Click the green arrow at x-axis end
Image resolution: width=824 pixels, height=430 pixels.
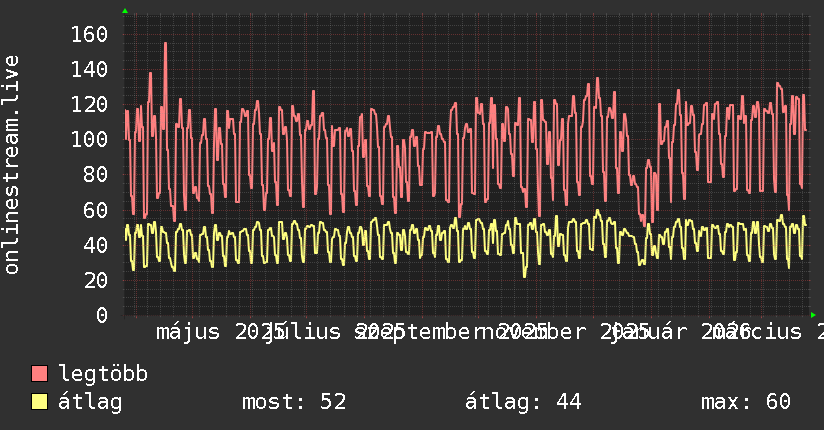click(813, 315)
